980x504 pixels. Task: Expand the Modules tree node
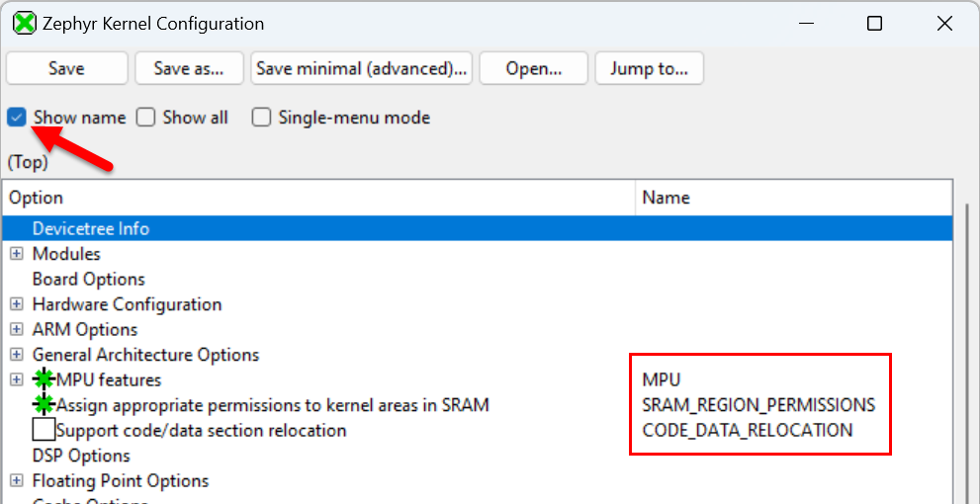[x=17, y=254]
